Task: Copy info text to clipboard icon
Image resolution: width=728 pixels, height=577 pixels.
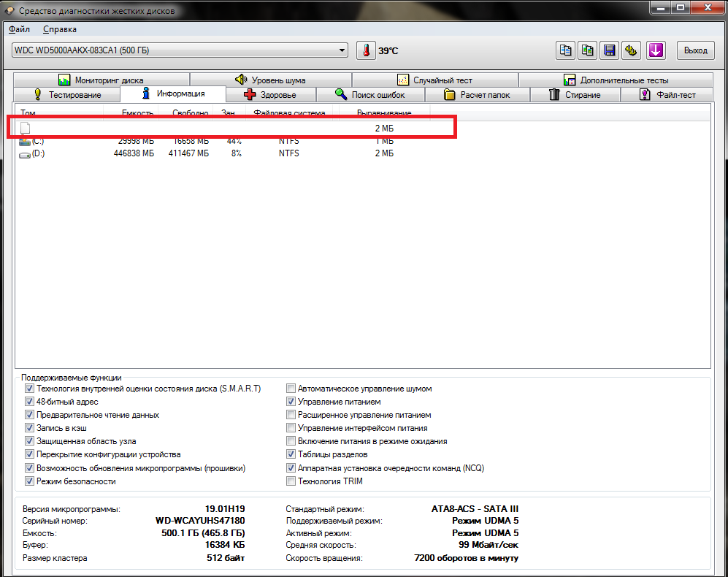Action: [x=565, y=50]
